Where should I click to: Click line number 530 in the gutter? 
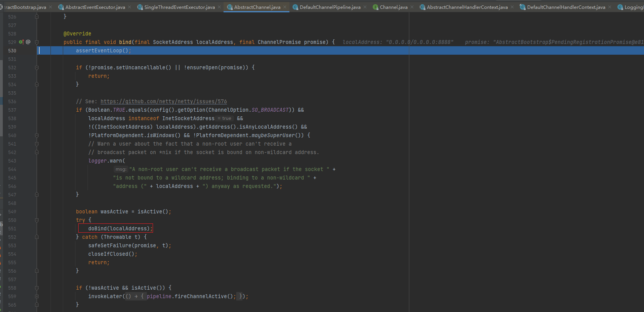(x=12, y=50)
